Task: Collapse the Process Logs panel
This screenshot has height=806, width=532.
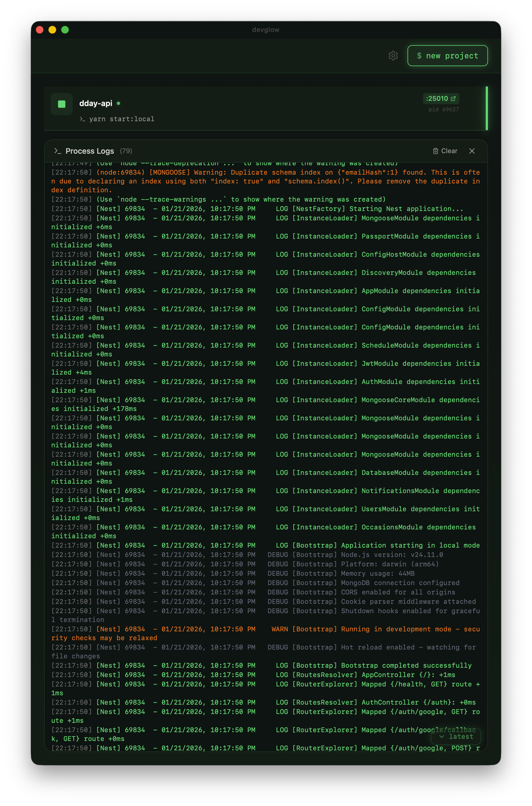Action: point(472,151)
